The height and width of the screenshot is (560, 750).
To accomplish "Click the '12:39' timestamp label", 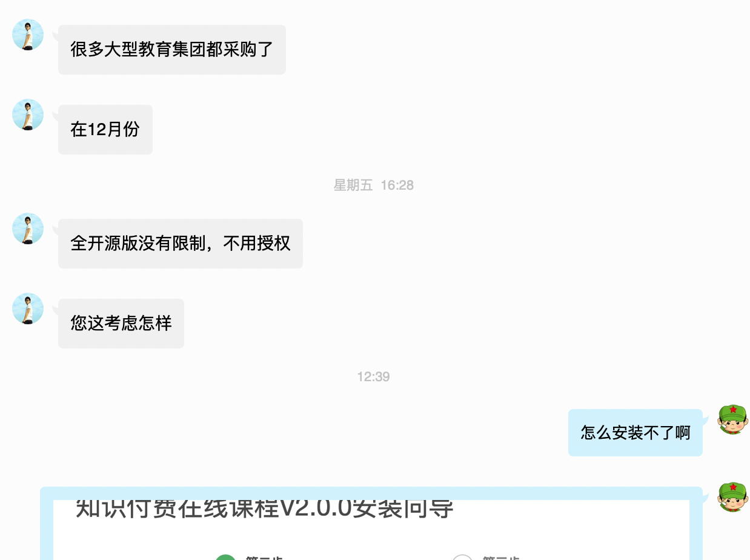I will click(374, 377).
